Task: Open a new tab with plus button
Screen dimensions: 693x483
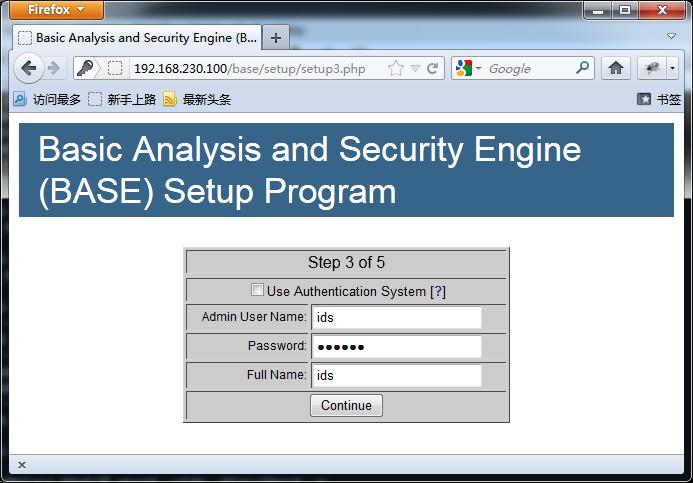Action: (x=276, y=38)
